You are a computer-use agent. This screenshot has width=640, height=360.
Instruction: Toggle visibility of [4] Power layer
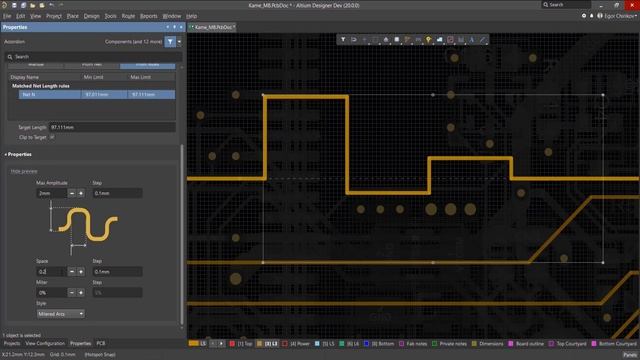coord(285,344)
